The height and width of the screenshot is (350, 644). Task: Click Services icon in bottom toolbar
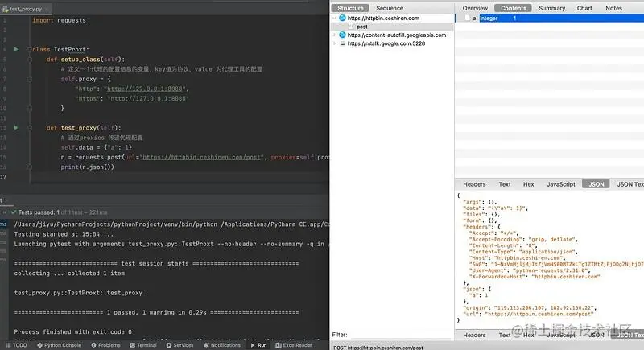pos(169,345)
